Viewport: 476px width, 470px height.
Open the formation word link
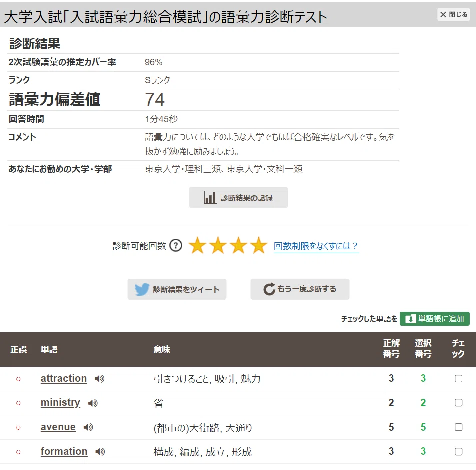[x=64, y=452]
